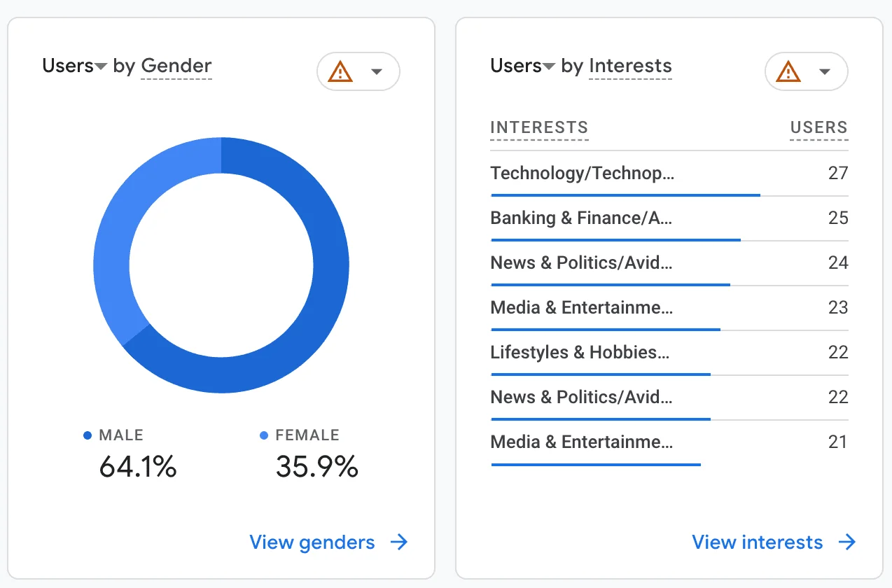
Task: Click the INTERESTS column header
Action: click(x=539, y=128)
